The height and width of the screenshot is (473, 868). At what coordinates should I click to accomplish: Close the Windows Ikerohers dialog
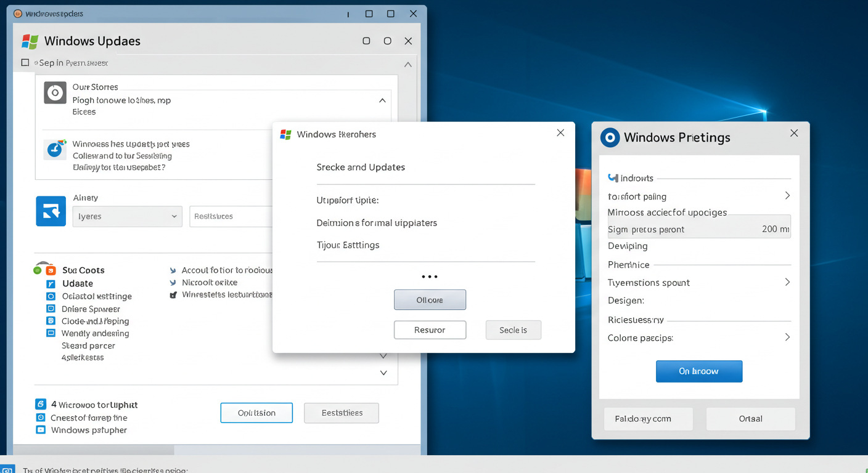coord(560,133)
